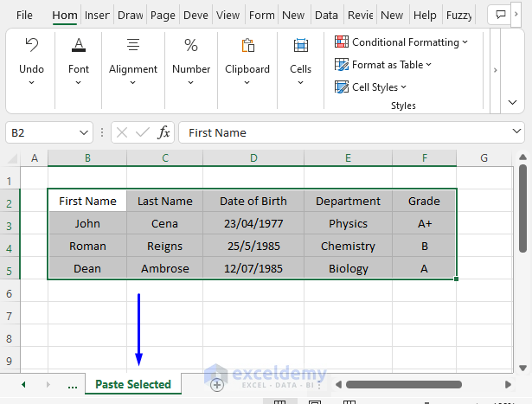Expand the formula bar chevron
The height and width of the screenshot is (404, 532).
517,132
